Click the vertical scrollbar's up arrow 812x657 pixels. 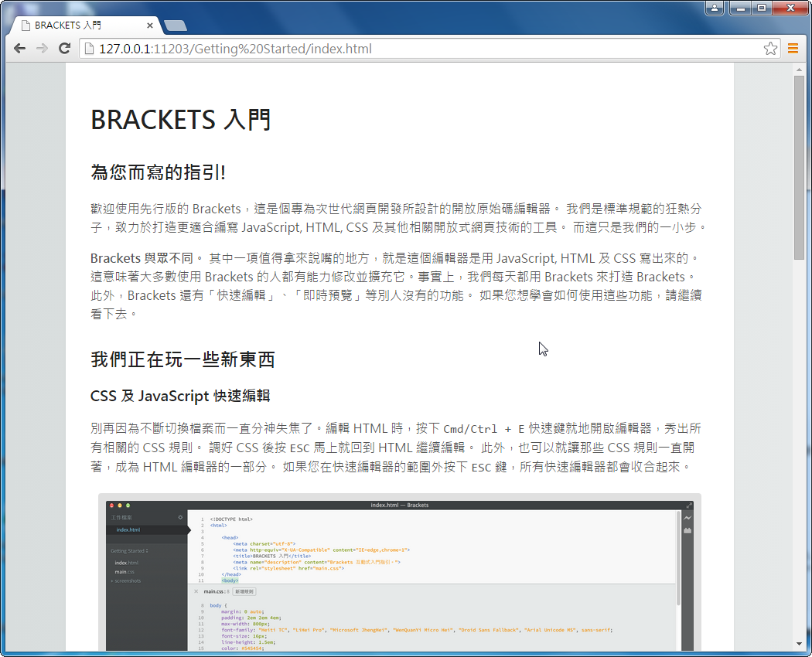point(799,70)
